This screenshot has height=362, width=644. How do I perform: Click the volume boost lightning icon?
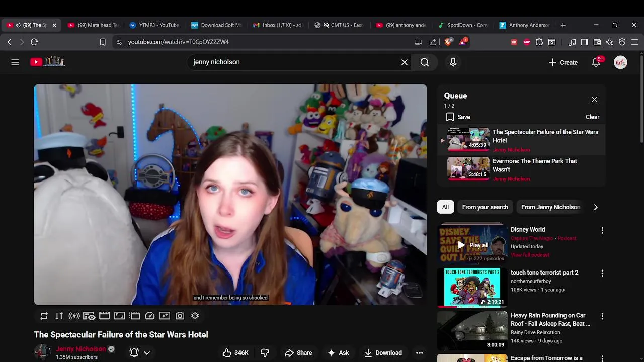click(74, 316)
